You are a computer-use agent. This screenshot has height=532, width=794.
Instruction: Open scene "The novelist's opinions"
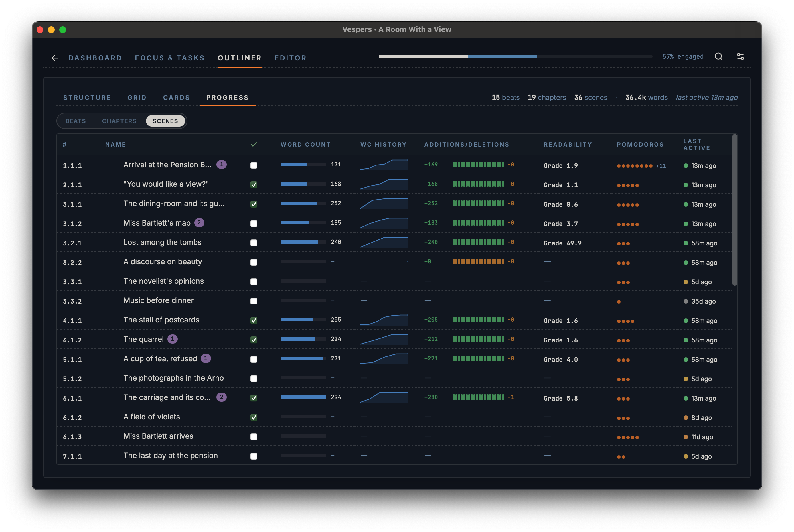tap(163, 281)
